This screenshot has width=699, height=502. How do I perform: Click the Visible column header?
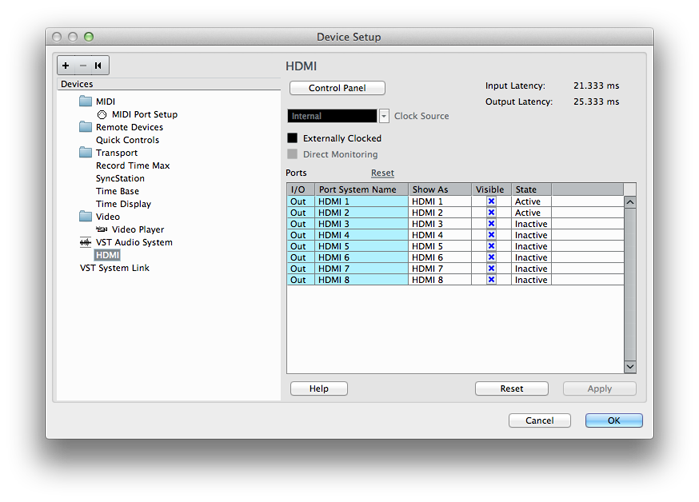tap(492, 189)
